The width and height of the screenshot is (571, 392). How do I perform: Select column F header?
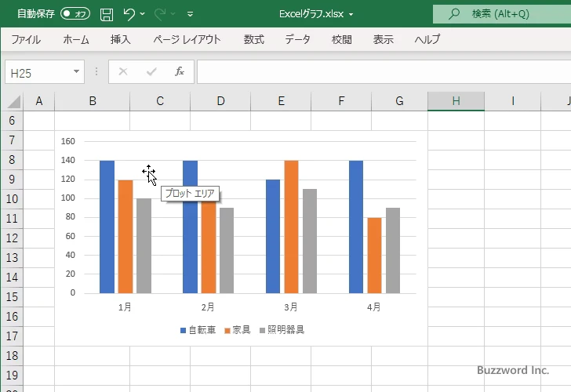click(341, 101)
